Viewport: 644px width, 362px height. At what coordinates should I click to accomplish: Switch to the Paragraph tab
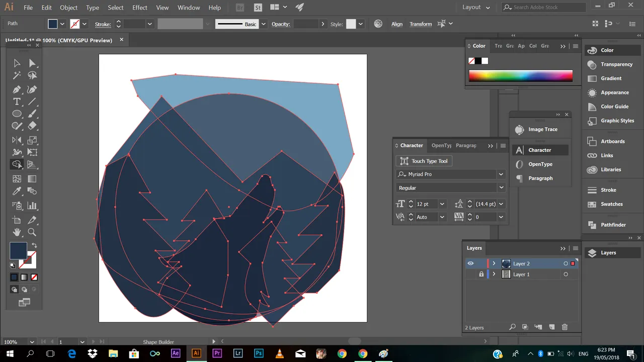click(x=466, y=145)
